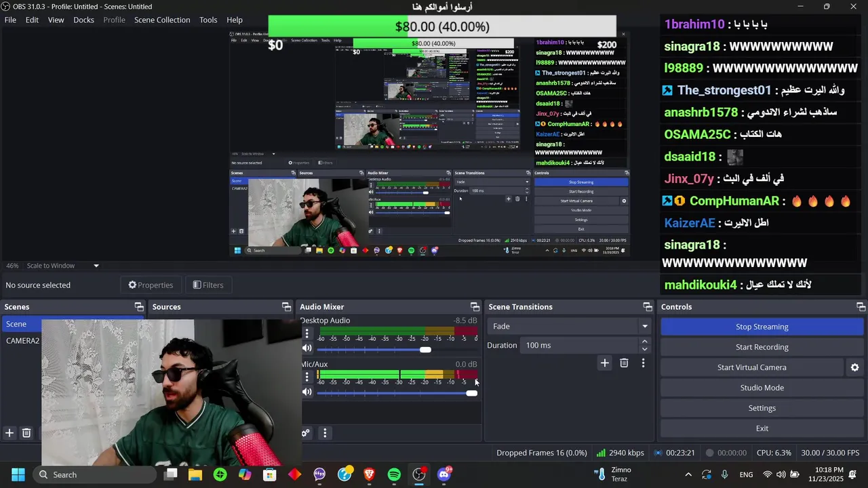The height and width of the screenshot is (488, 868).
Task: Float the Controls dock
Action: [x=861, y=307]
